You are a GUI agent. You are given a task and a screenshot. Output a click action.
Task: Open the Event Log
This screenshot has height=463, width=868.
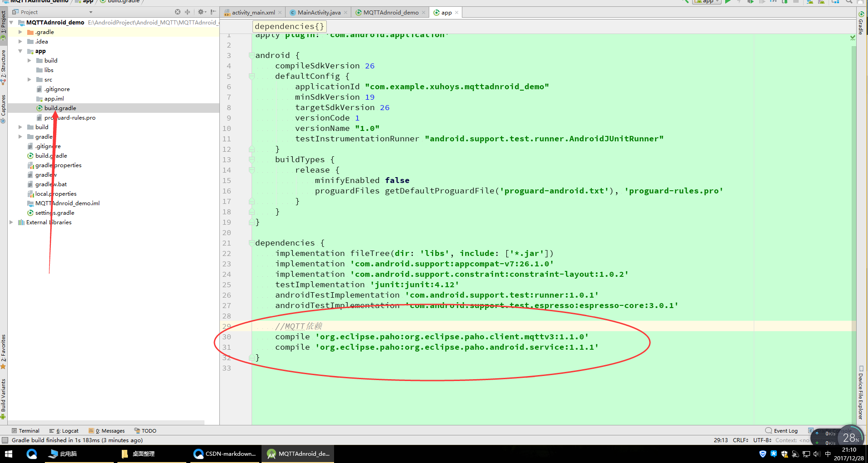pyautogui.click(x=781, y=430)
